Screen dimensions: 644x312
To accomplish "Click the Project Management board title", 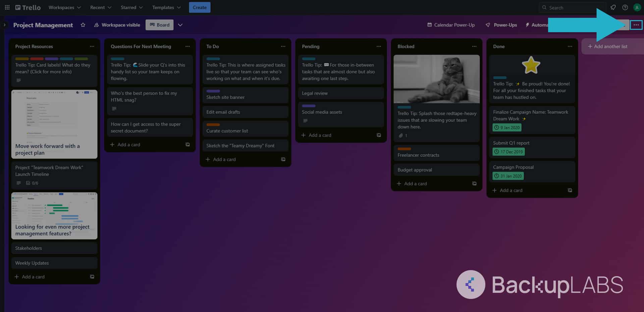I will pos(43,25).
